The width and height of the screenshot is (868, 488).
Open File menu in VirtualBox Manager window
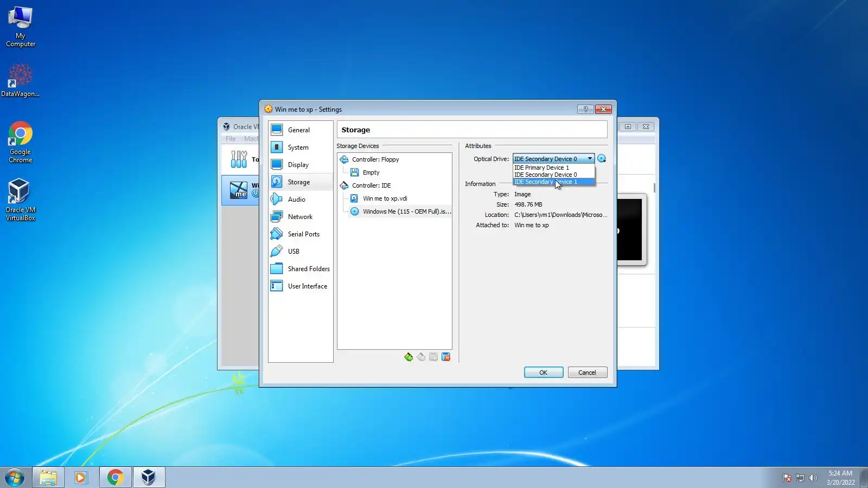coord(231,139)
